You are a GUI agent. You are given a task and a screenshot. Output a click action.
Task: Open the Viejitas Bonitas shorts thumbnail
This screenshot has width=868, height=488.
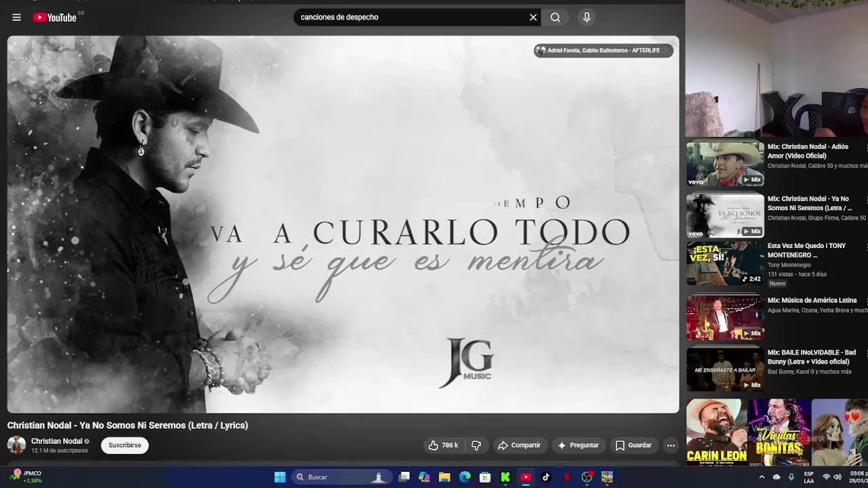(x=779, y=432)
